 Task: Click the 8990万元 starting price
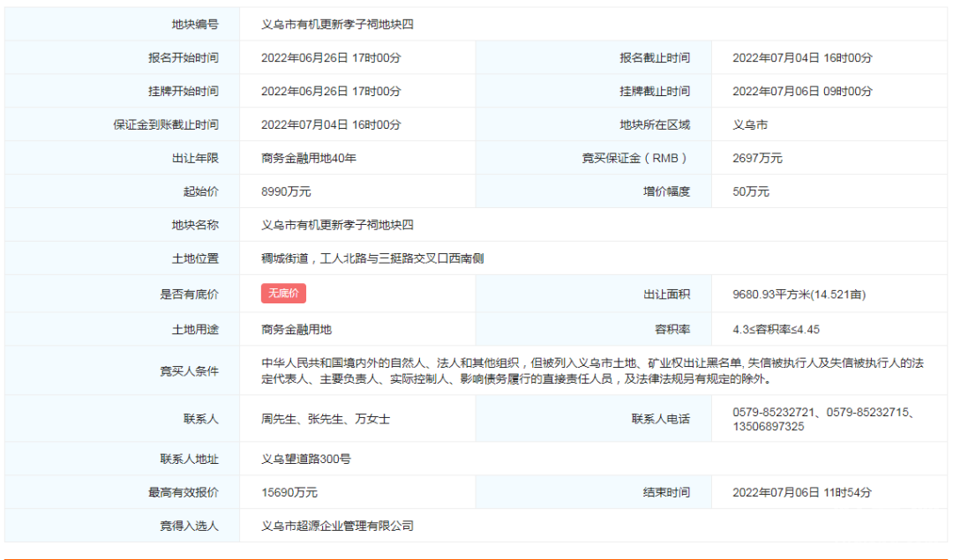click(286, 192)
